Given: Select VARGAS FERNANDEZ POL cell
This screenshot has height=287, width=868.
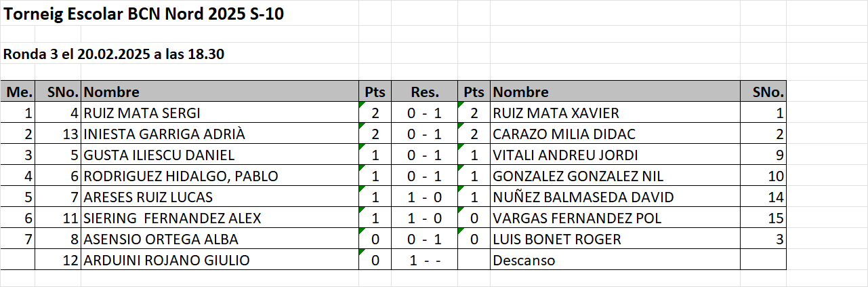Looking at the screenshot, I should (x=615, y=218).
